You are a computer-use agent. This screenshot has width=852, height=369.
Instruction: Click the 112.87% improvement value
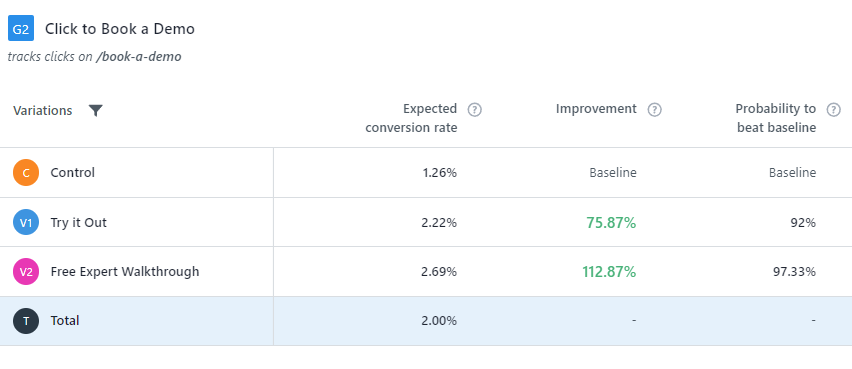pos(609,272)
